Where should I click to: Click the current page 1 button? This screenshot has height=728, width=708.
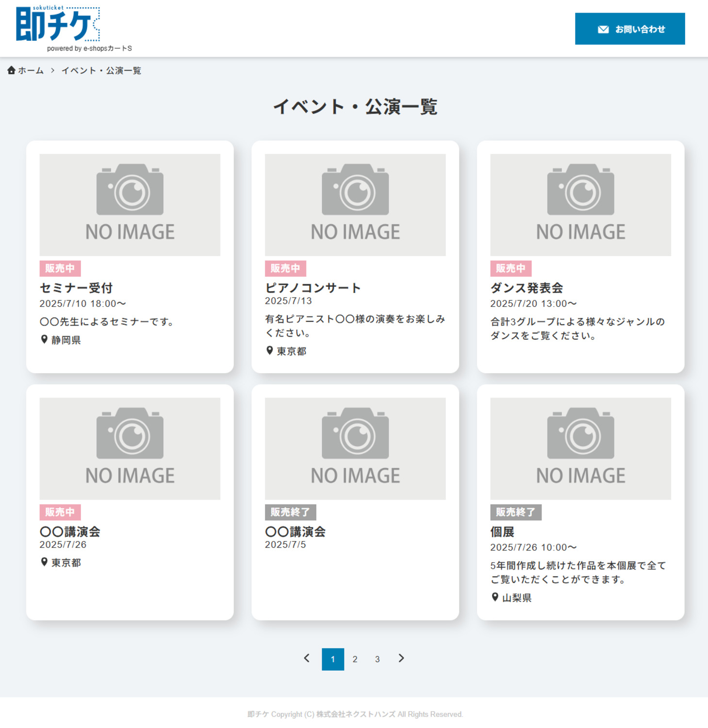[x=333, y=659]
